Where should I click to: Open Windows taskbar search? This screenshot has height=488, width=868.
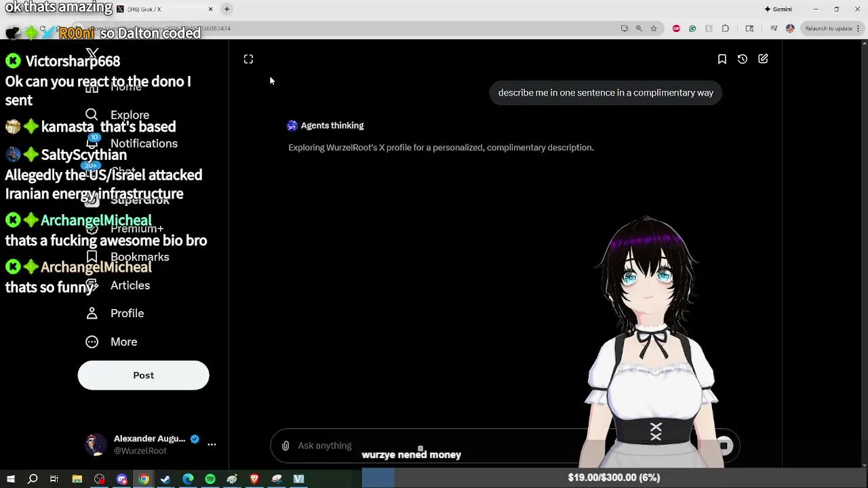coord(33,479)
